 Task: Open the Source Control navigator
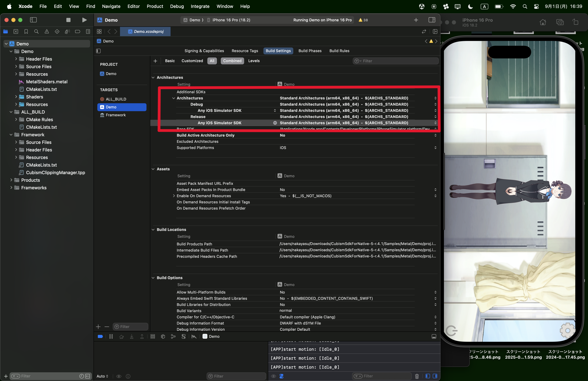[x=16, y=31]
